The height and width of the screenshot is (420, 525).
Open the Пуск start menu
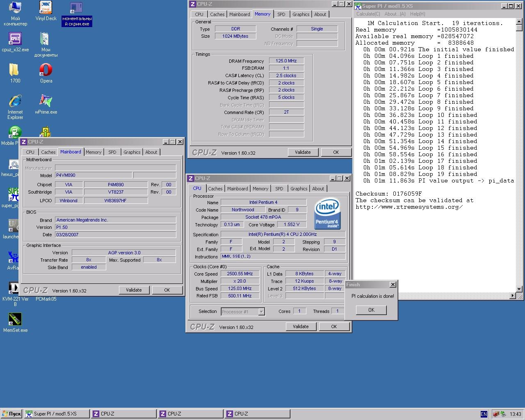tap(11, 414)
